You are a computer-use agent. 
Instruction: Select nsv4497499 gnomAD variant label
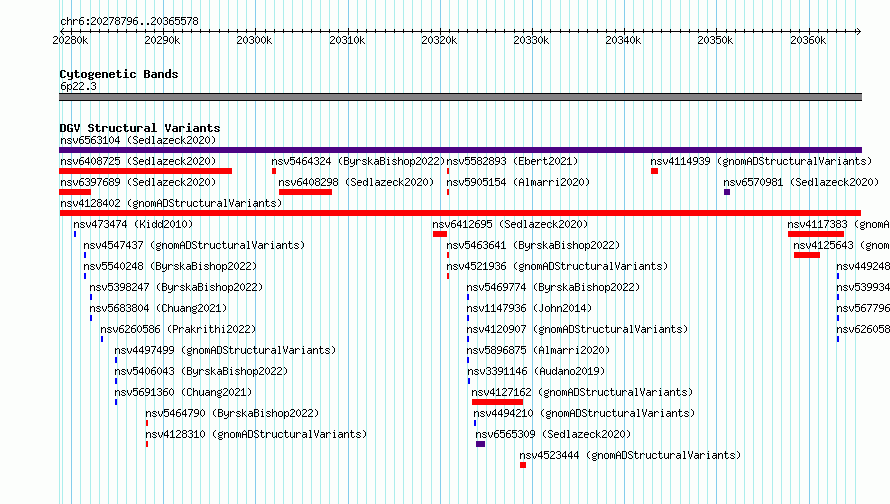[x=225, y=350]
